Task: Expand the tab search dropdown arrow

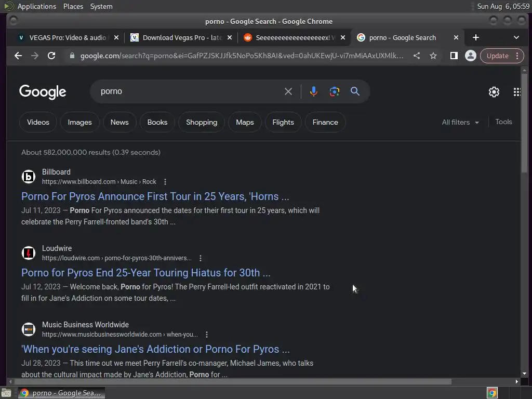Action: tap(516, 37)
